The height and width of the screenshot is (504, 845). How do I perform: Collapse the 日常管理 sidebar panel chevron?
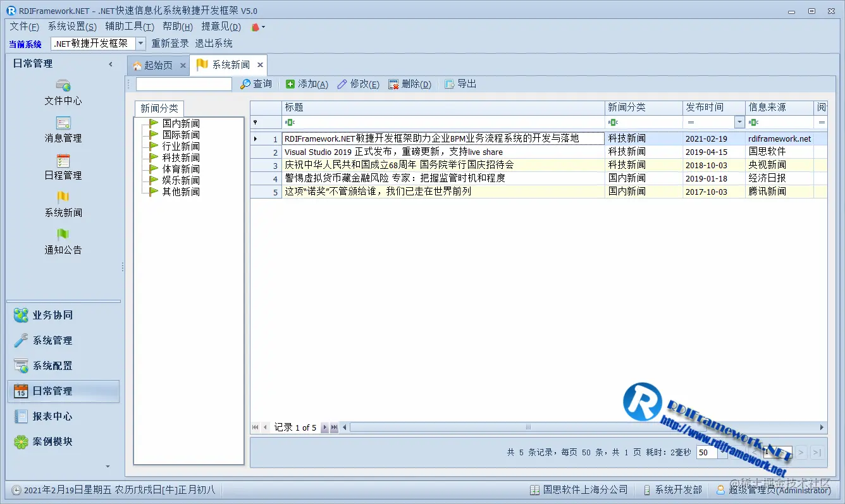tap(111, 64)
